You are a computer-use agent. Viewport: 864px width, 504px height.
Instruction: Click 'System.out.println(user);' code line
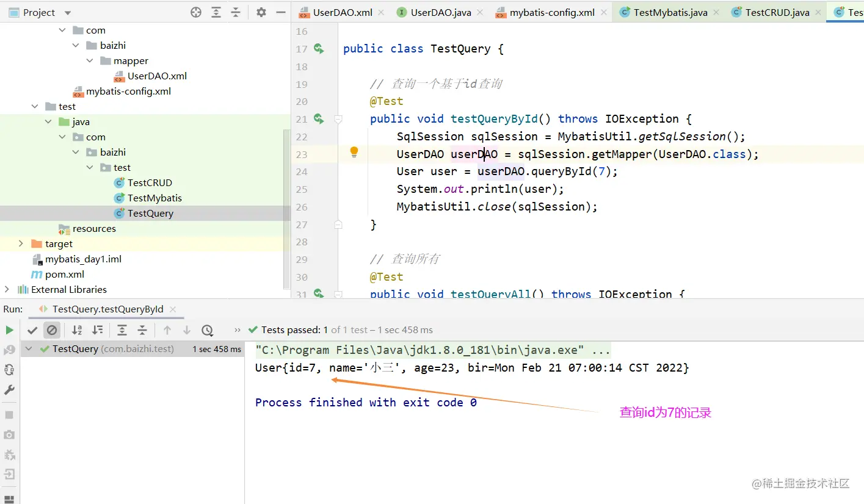(x=481, y=189)
